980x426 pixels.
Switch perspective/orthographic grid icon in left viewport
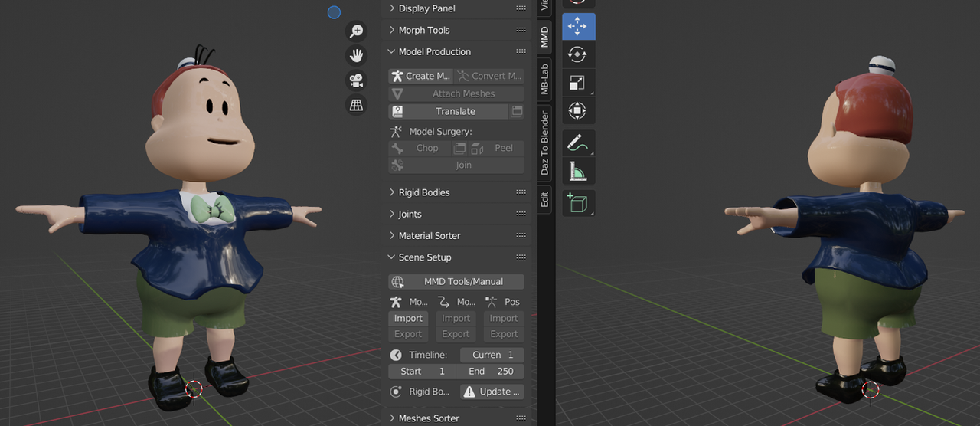(357, 105)
